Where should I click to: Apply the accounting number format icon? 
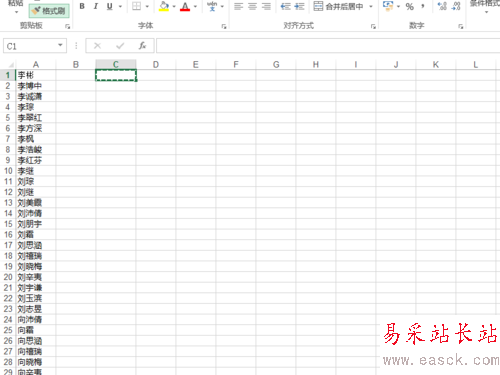point(388,6)
